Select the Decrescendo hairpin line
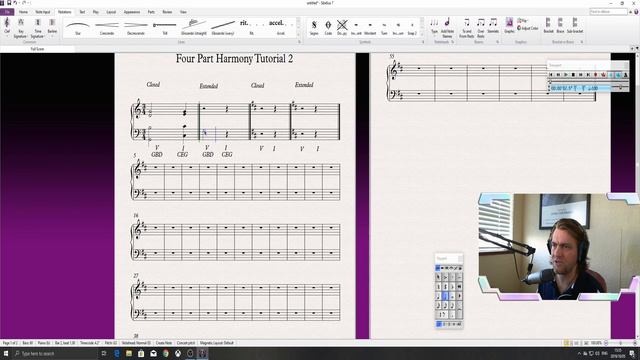The width and height of the screenshot is (640, 360). (x=136, y=27)
